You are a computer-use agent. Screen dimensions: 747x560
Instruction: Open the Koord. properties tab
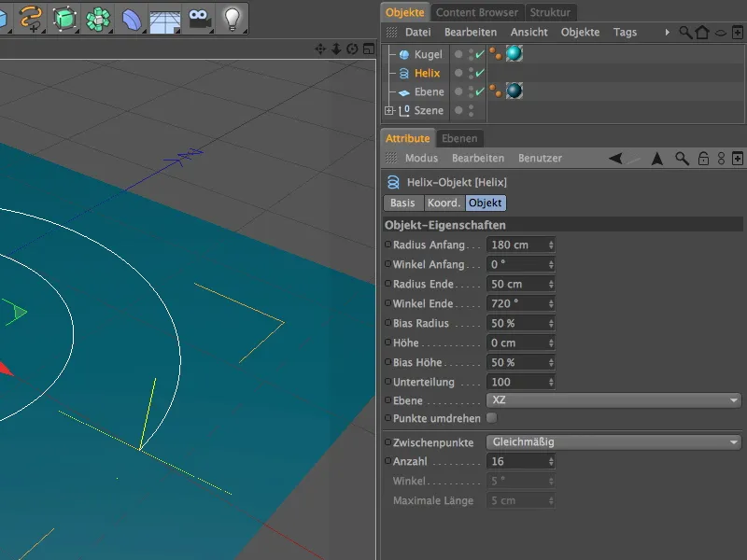click(x=444, y=203)
